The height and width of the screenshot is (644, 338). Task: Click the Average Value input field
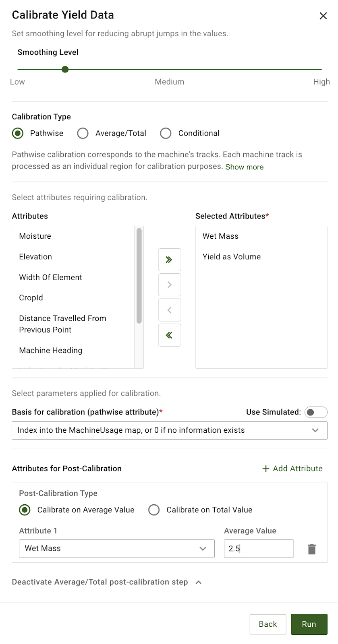point(259,548)
